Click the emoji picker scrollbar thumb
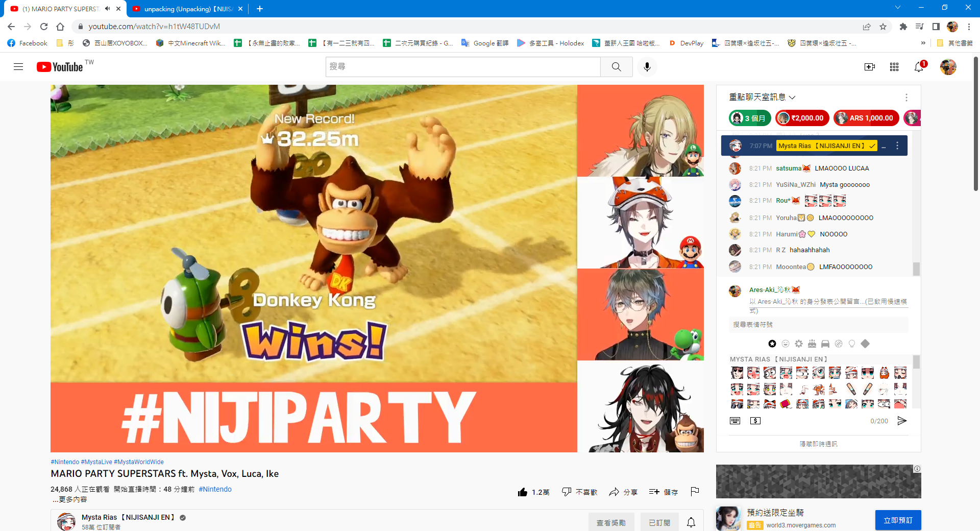Viewport: 980px width, 531px height. tap(916, 362)
